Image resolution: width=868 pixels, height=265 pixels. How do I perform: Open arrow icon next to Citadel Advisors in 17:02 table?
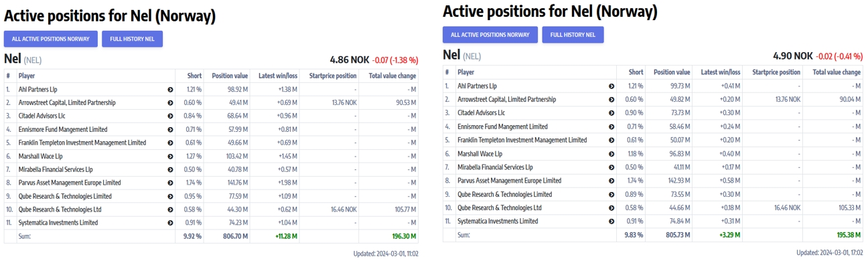611,113
